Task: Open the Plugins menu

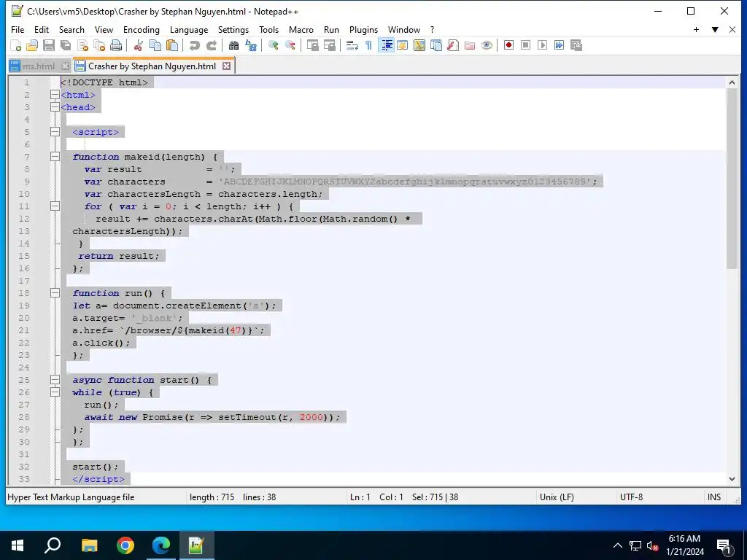Action: click(363, 29)
